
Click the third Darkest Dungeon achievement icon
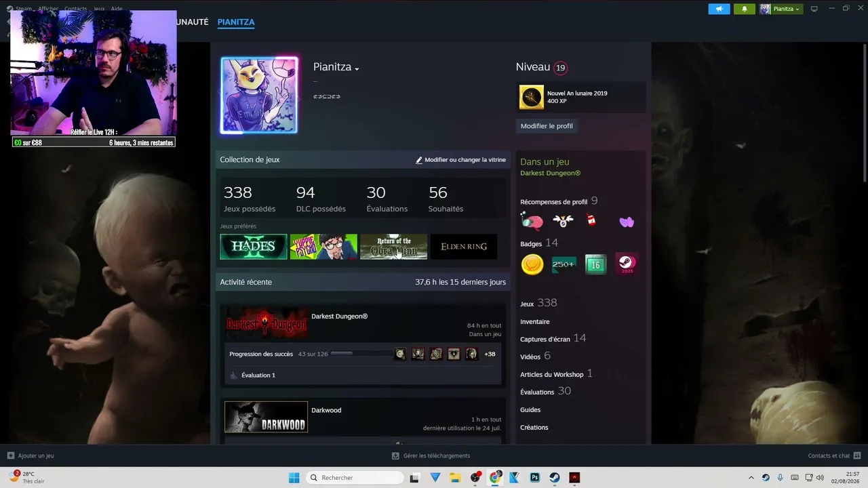[436, 354]
